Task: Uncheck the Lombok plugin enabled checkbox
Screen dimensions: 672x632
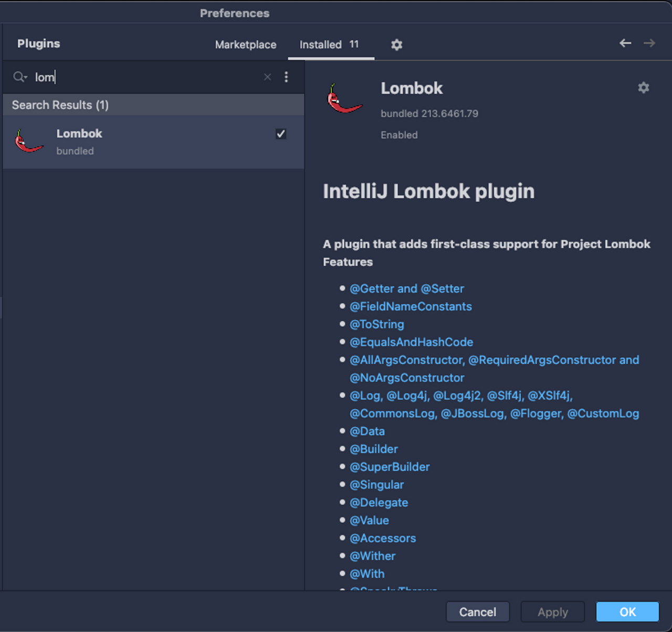Action: (281, 134)
